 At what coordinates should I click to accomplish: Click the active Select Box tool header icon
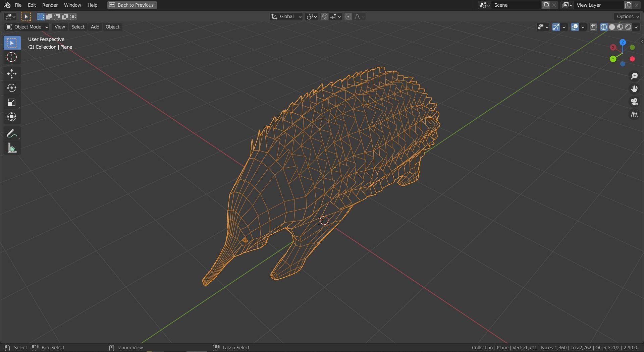point(26,16)
